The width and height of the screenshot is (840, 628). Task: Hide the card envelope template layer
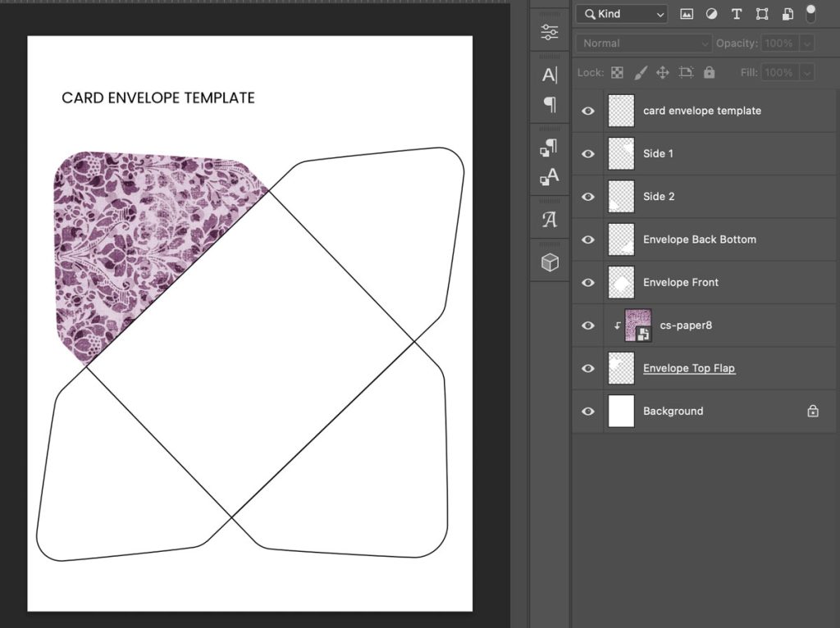588,111
